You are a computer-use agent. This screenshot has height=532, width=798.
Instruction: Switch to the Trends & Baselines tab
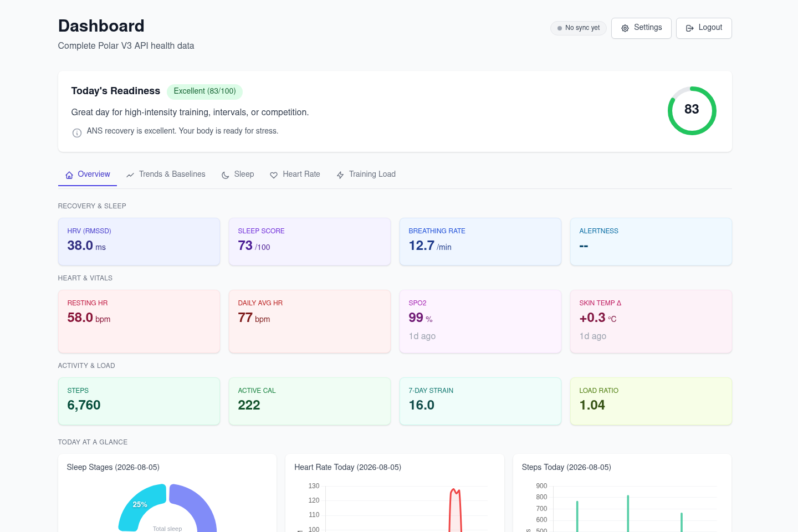click(x=166, y=175)
